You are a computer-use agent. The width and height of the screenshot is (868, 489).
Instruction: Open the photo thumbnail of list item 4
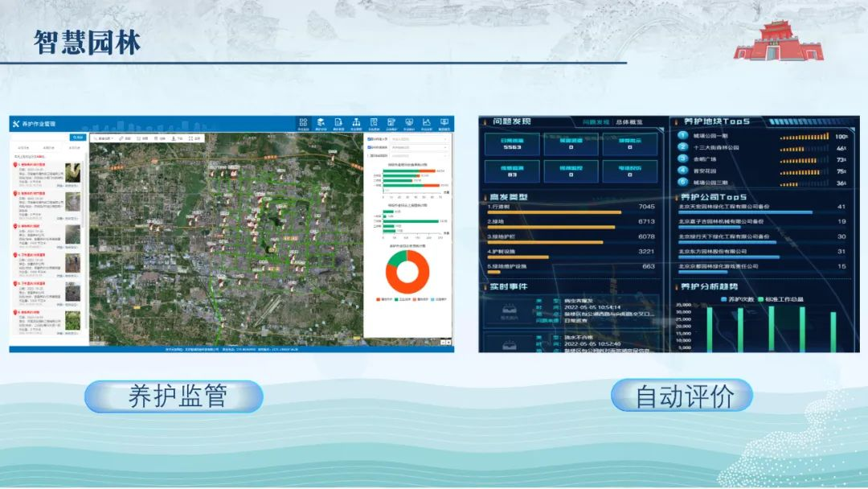click(72, 262)
